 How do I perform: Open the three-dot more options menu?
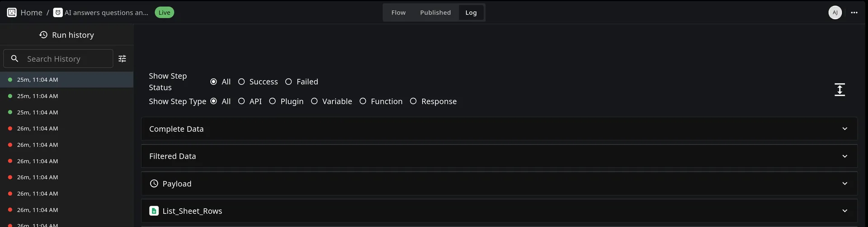[854, 13]
